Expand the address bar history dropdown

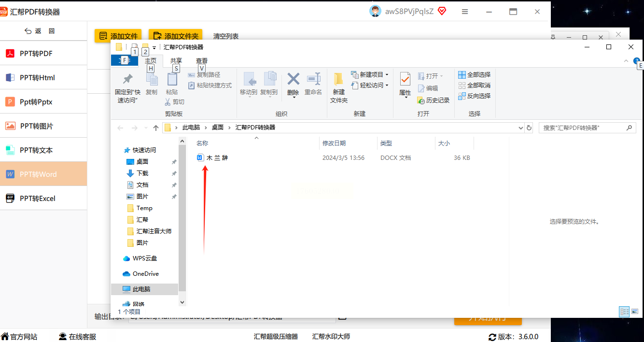(520, 128)
